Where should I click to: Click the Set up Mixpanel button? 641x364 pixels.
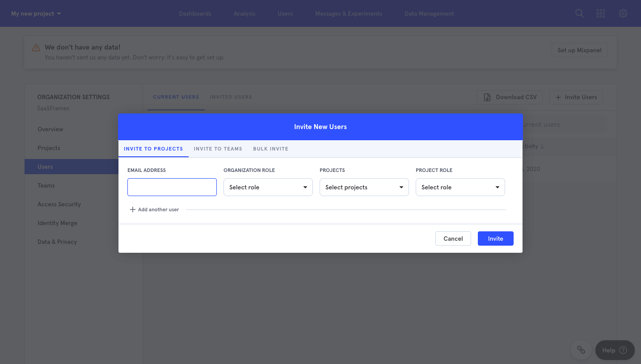point(579,50)
